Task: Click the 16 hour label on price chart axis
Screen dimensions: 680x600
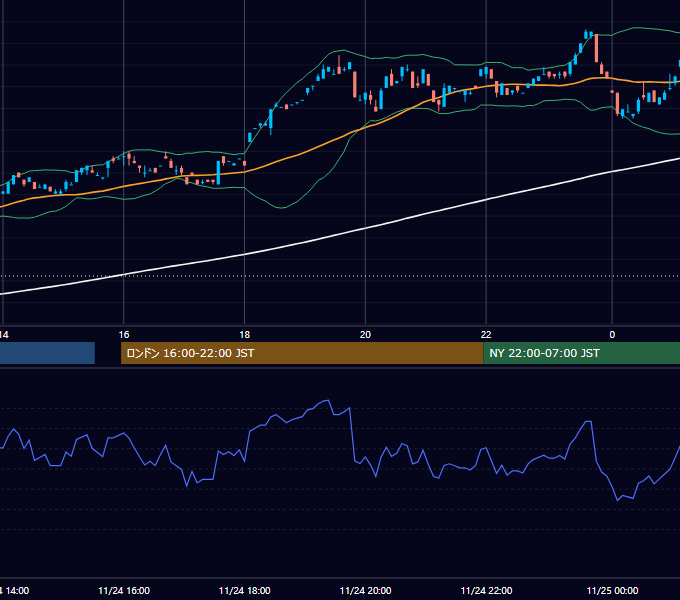Action: (x=124, y=335)
